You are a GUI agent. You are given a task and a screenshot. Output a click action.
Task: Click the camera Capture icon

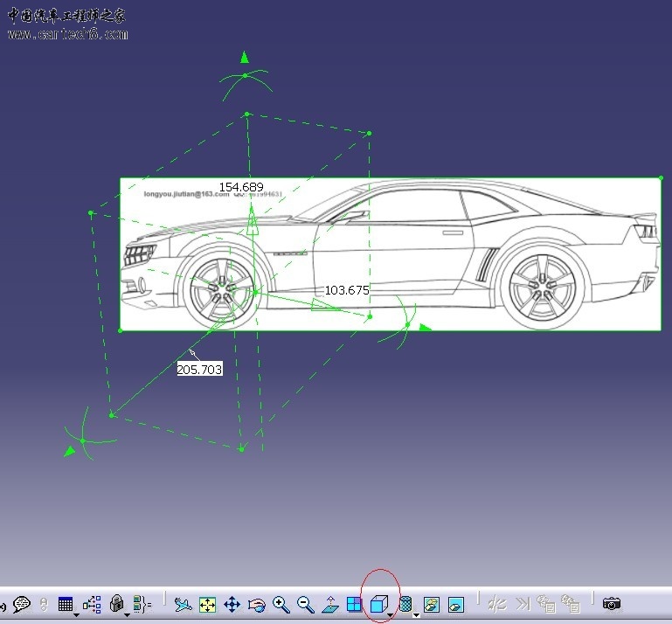[x=612, y=604]
